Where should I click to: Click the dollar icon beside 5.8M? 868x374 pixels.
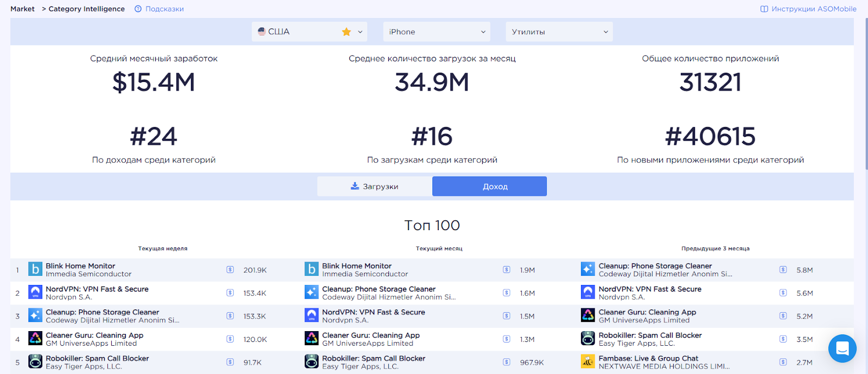[783, 270]
